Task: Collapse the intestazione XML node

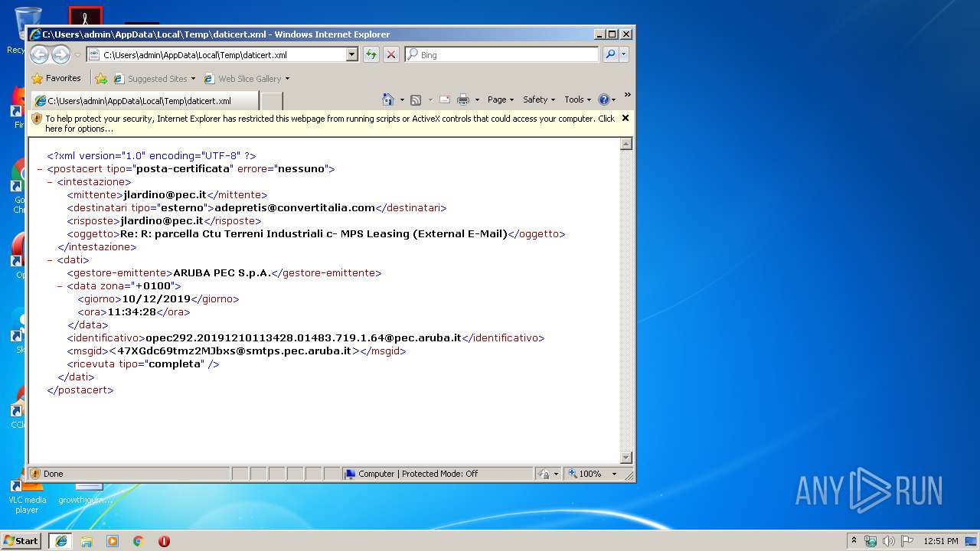Action: point(50,182)
